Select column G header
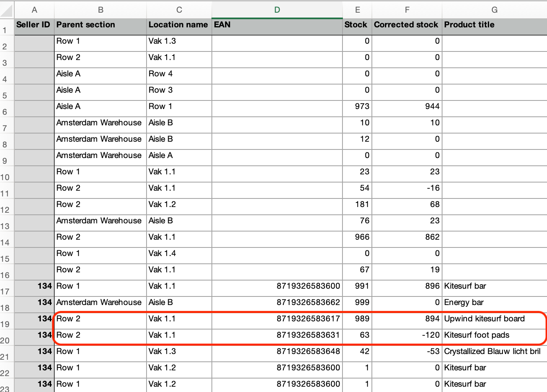Screen dimensions: 547x392 pos(494,9)
